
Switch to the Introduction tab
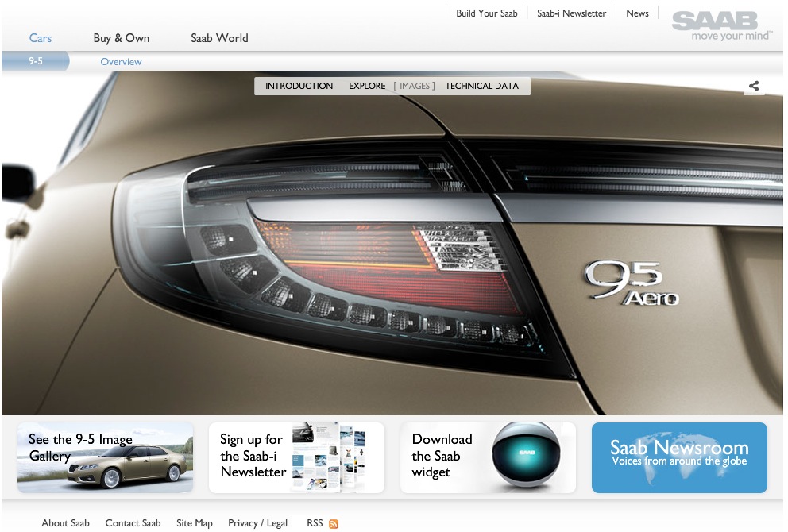pyautogui.click(x=299, y=86)
